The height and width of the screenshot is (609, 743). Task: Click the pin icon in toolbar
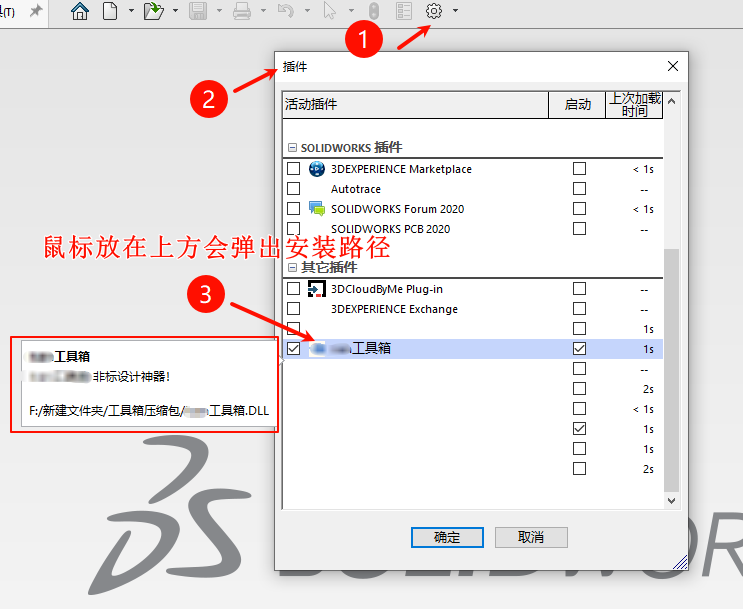[36, 11]
